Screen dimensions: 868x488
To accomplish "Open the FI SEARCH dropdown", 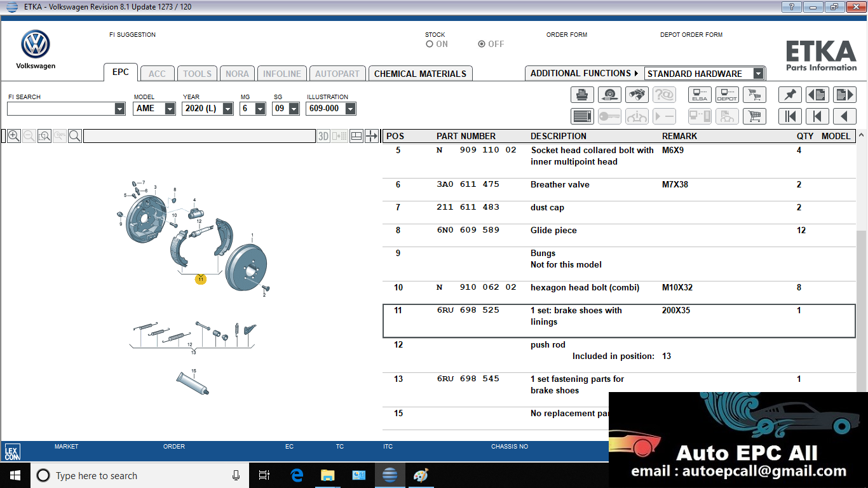I will (120, 109).
